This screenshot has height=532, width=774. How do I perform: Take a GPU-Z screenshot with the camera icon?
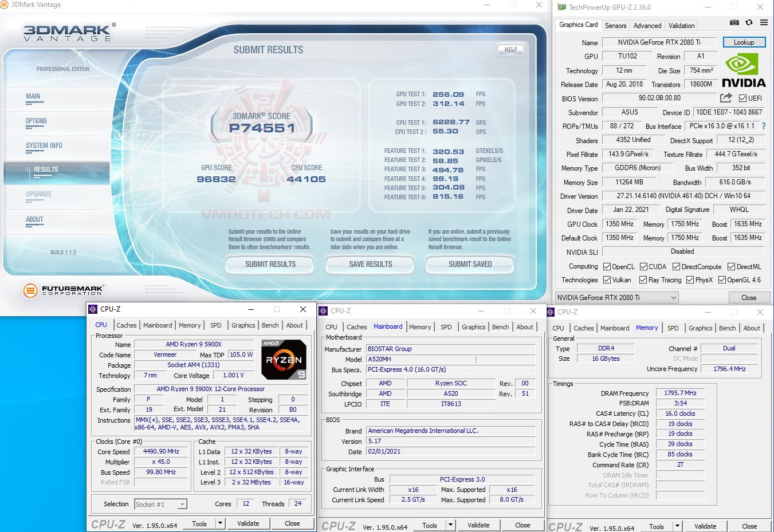(734, 22)
